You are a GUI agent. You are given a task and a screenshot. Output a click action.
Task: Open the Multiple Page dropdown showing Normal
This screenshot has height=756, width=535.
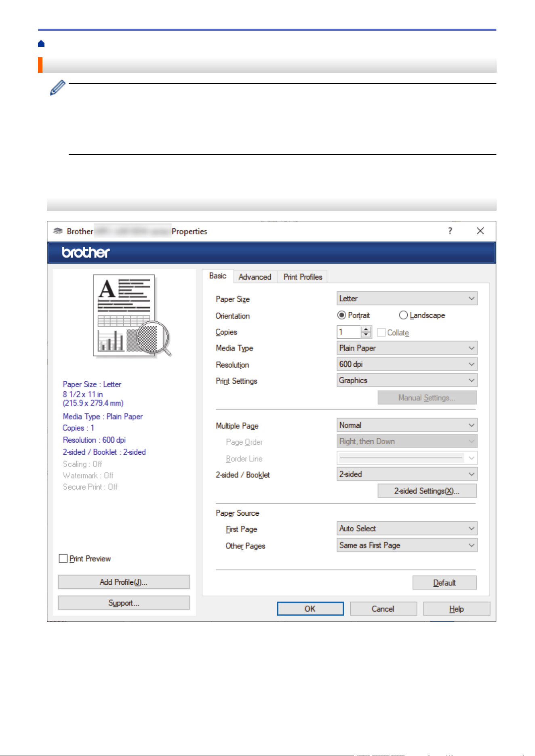(x=407, y=425)
